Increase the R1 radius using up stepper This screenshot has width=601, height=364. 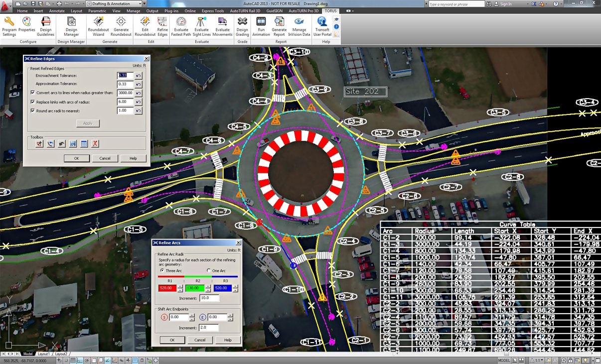[x=180, y=286]
